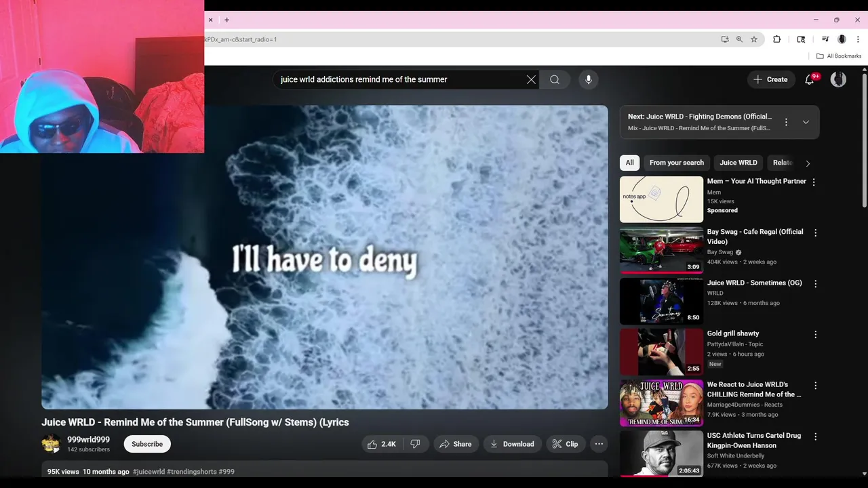Open a new browser tab
868x488 pixels.
226,20
